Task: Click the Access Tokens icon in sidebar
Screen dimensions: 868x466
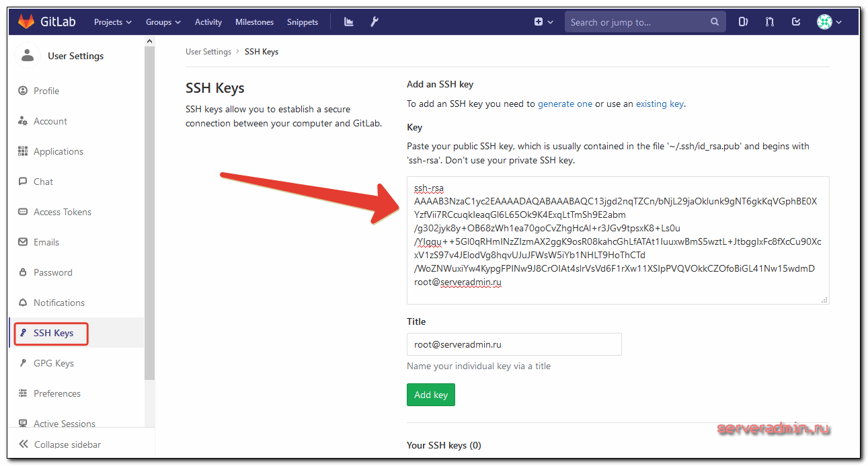Action: coord(22,212)
